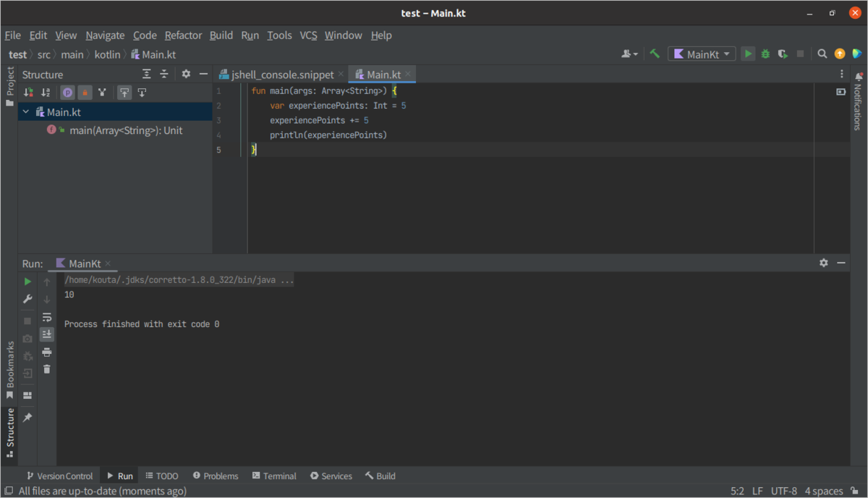The height and width of the screenshot is (498, 868).
Task: Click the colorful JetBrains Toolbox icon
Action: (857, 54)
